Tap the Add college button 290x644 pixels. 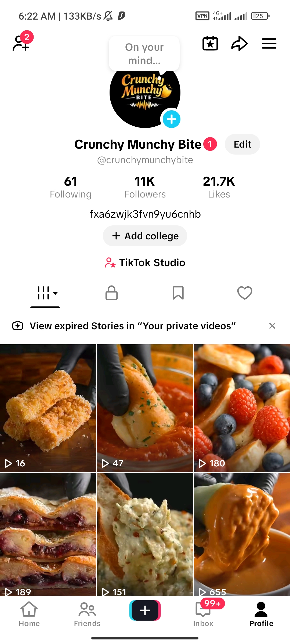[x=145, y=236]
